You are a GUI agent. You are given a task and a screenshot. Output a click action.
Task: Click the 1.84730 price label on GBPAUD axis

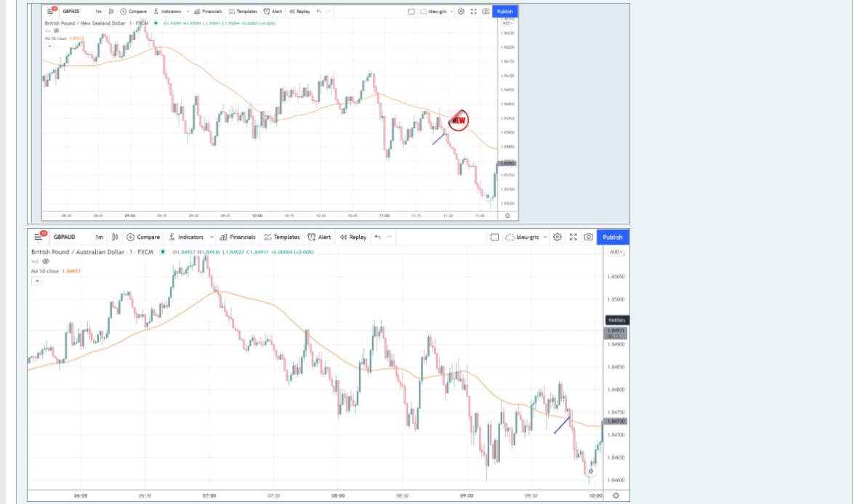[616, 421]
